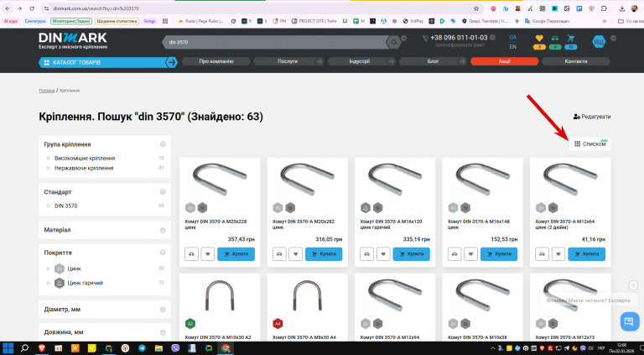Image resolution: width=644 pixels, height=355 pixels.
Task: Click the Головна breadcrumb link
Action: tap(46, 91)
